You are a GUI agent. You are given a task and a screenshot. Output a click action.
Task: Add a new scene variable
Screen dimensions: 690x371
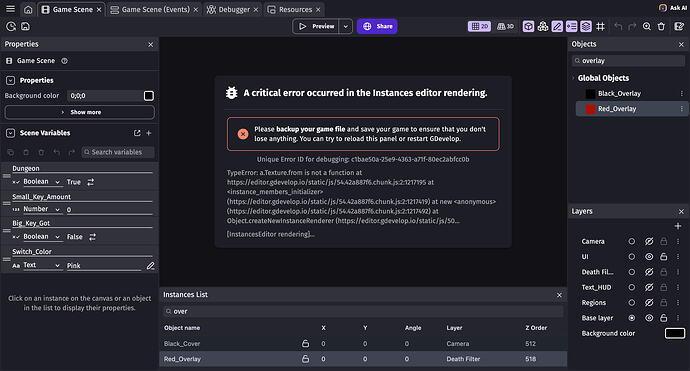[x=149, y=133]
